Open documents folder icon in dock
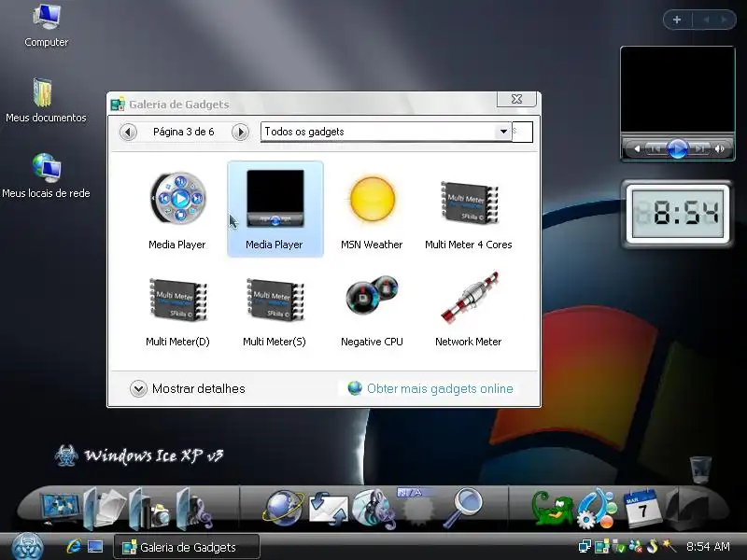 point(105,509)
